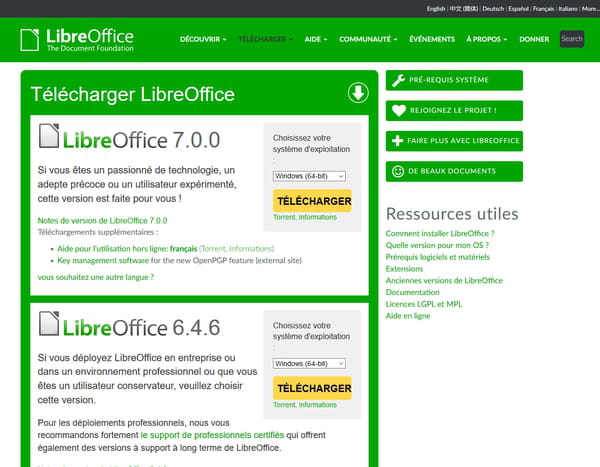Click 'vous souhaitez une autre langue ?'
The width and height of the screenshot is (600, 467).
(96, 277)
